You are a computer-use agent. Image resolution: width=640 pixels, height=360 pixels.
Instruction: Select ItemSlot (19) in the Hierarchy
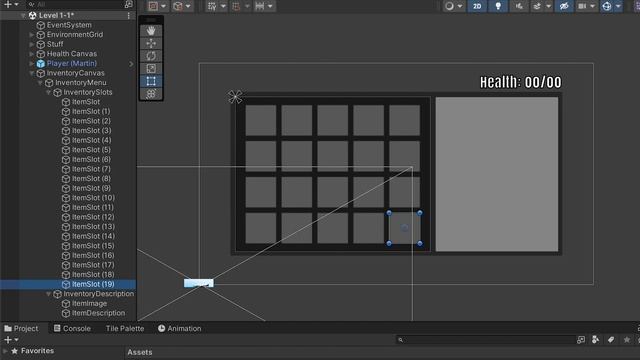point(93,284)
